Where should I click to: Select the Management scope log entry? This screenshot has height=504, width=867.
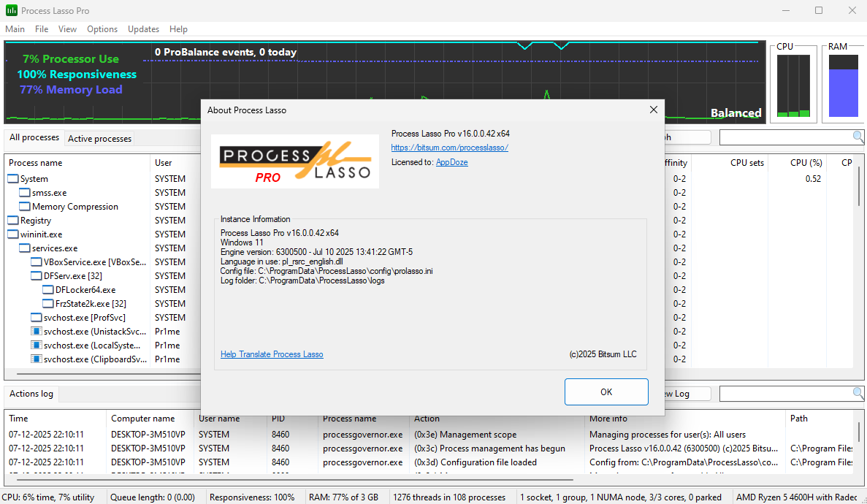pos(429,435)
